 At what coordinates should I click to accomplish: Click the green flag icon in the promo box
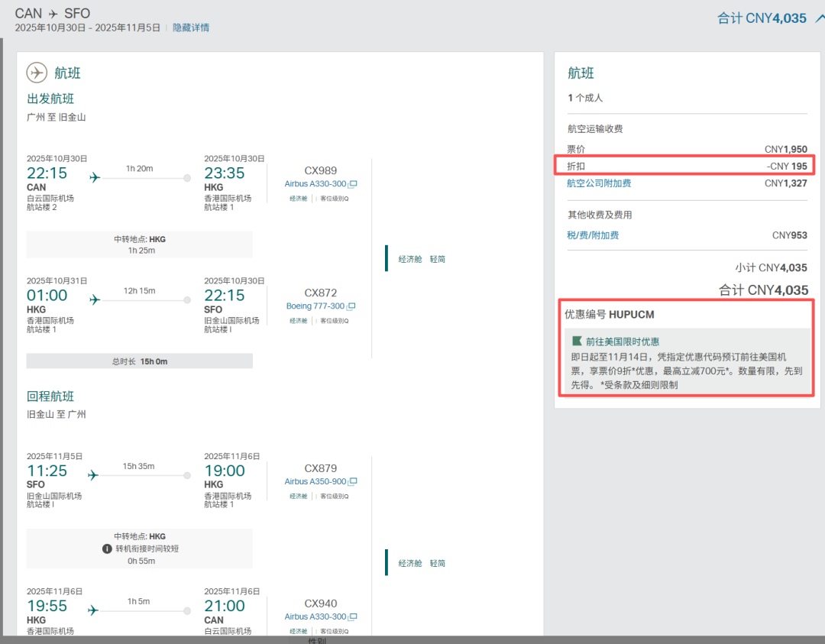click(x=577, y=341)
